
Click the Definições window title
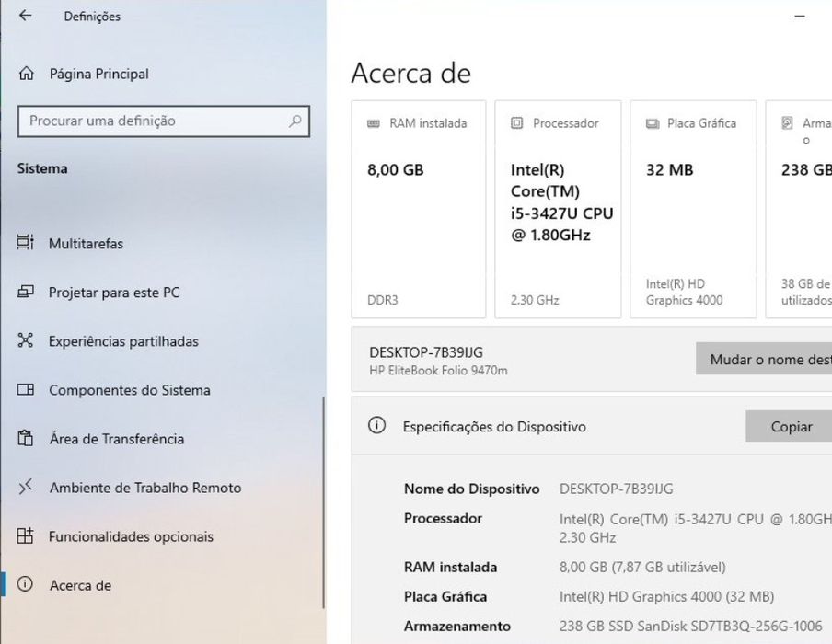click(92, 17)
